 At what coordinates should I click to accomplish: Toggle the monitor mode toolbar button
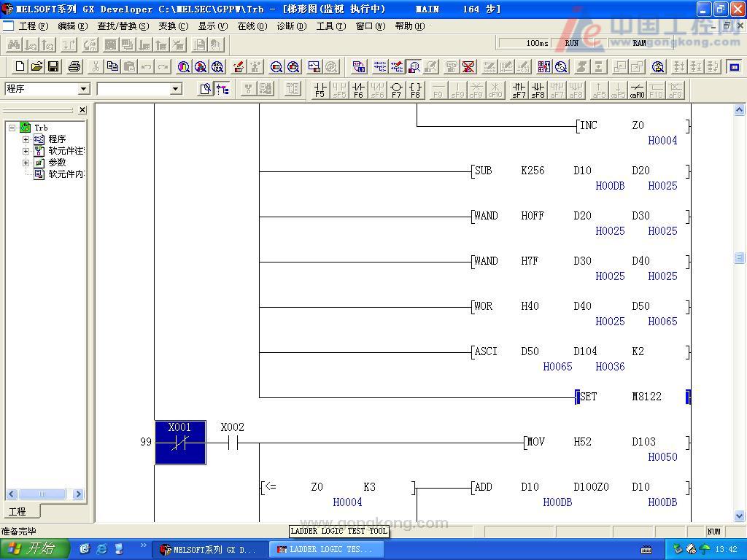[414, 67]
